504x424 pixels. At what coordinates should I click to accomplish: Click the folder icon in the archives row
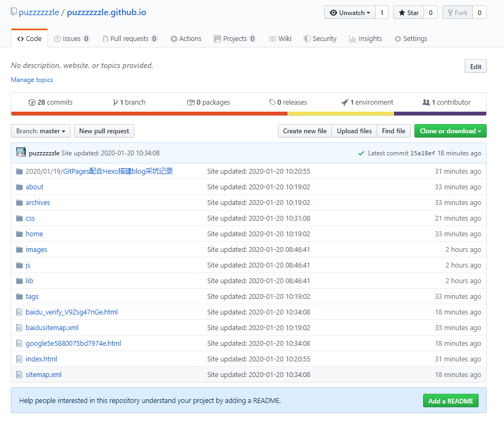pos(19,203)
